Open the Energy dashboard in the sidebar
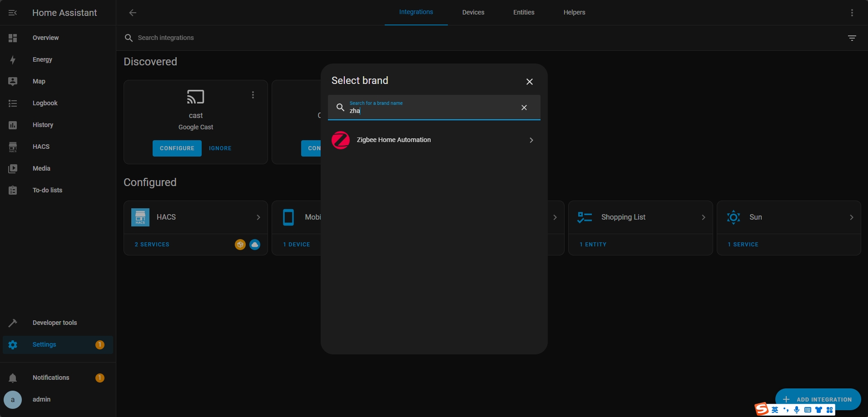 pos(42,59)
